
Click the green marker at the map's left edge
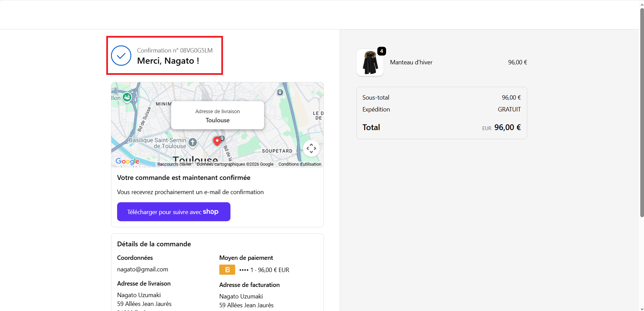127,98
